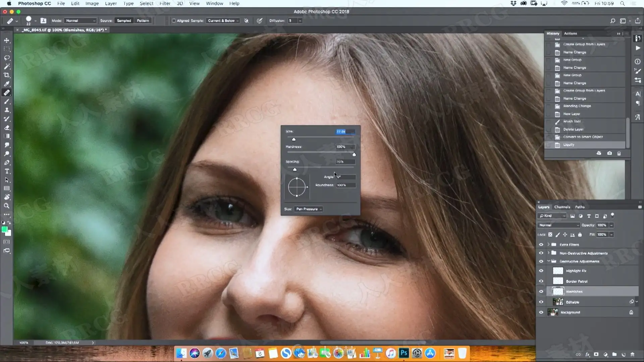Open the Filter menu
The image size is (644, 362).
(165, 3)
